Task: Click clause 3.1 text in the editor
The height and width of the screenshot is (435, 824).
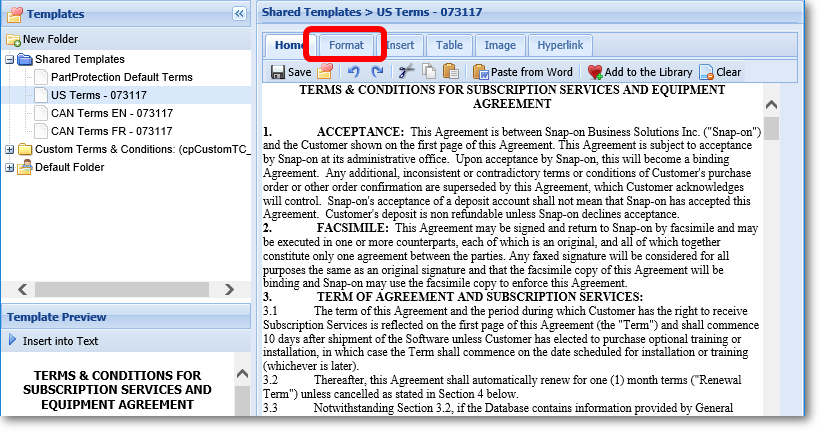Action: (x=511, y=338)
